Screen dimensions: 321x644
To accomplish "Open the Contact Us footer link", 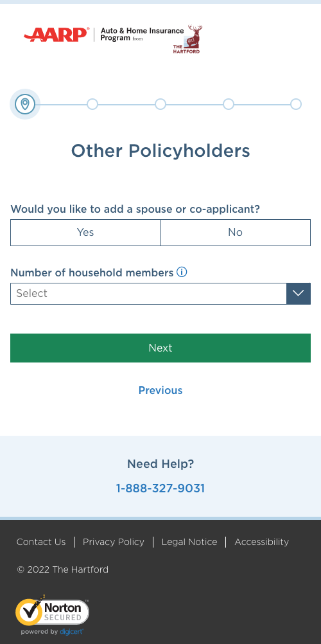I will point(41,542).
